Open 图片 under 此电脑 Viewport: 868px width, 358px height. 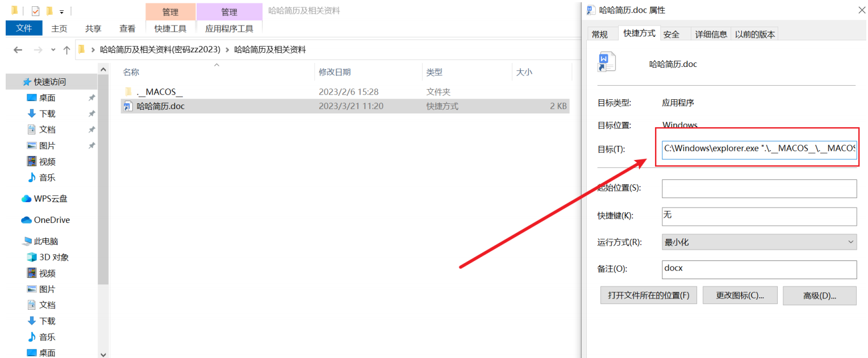(x=47, y=289)
